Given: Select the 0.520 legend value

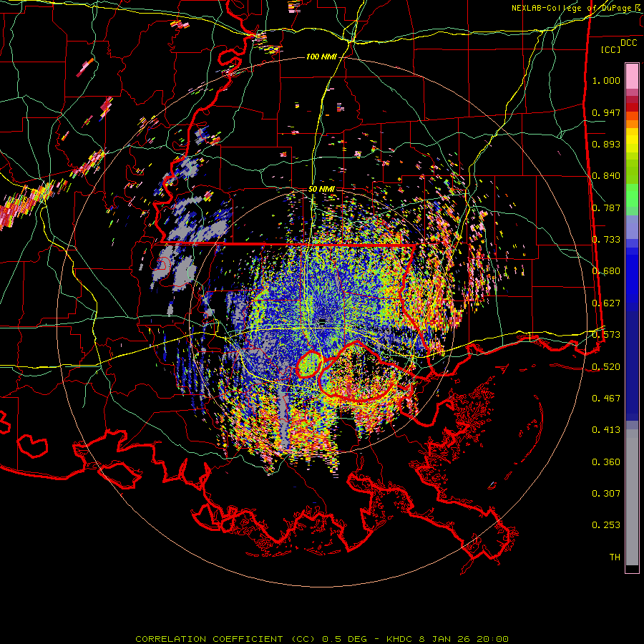Looking at the screenshot, I should 606,367.
